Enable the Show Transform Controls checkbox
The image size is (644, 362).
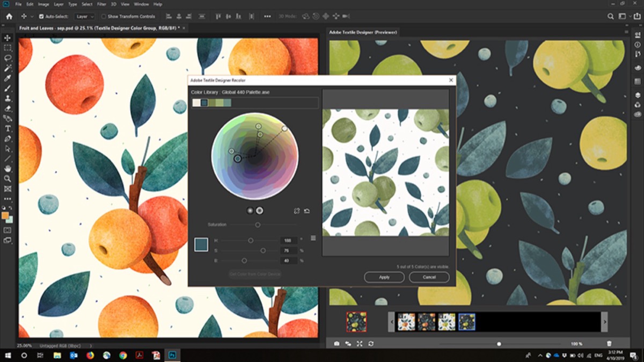coord(104,17)
